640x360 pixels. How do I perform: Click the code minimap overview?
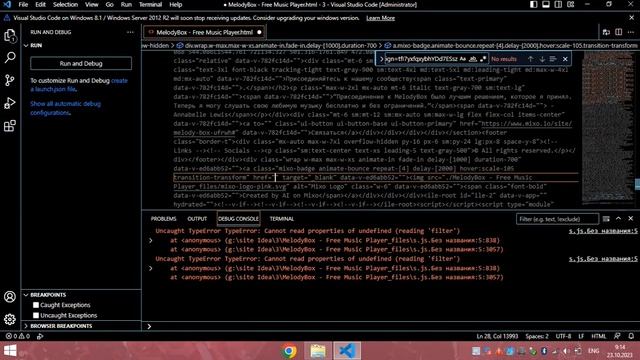(607, 129)
